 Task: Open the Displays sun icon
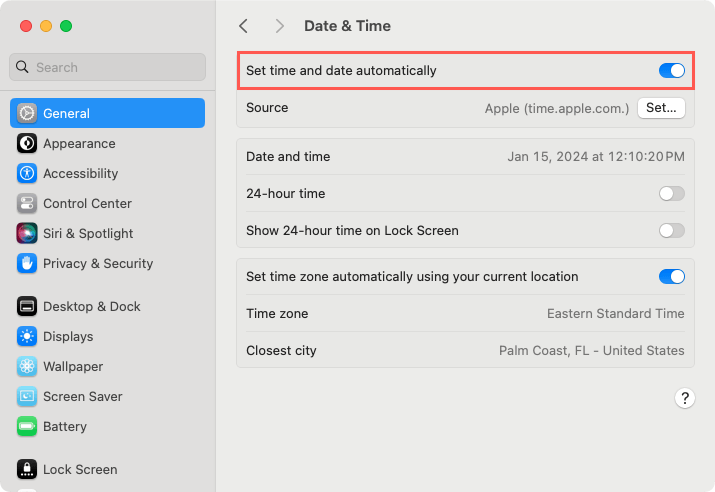[27, 336]
